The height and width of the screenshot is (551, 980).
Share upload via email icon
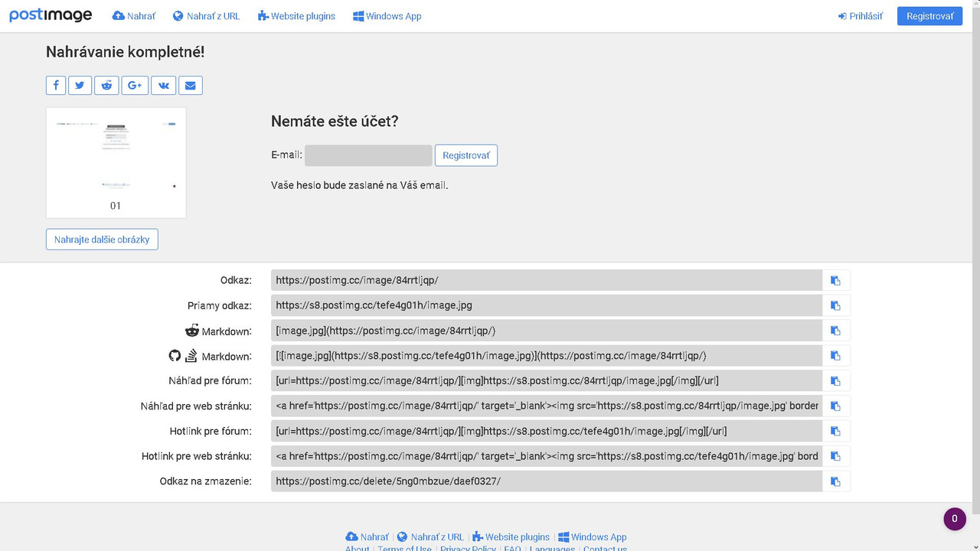click(191, 85)
